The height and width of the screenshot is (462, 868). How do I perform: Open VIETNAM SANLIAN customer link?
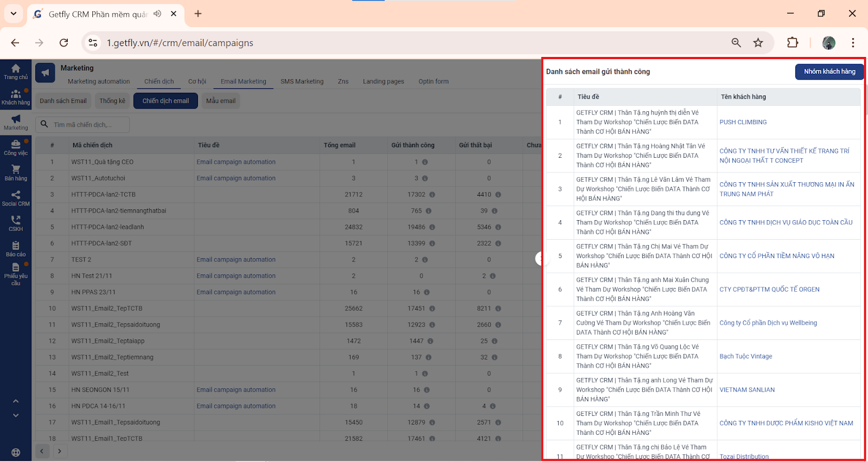click(x=747, y=390)
